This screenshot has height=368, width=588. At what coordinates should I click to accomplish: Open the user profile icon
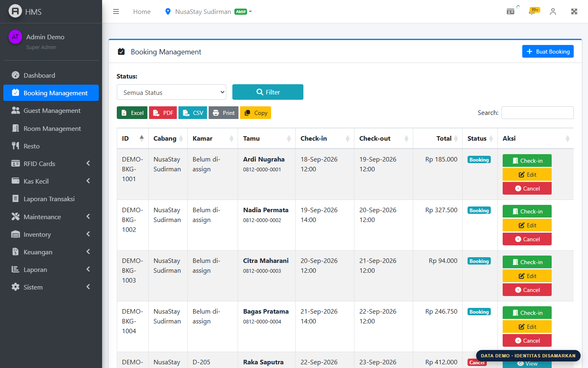pyautogui.click(x=553, y=11)
